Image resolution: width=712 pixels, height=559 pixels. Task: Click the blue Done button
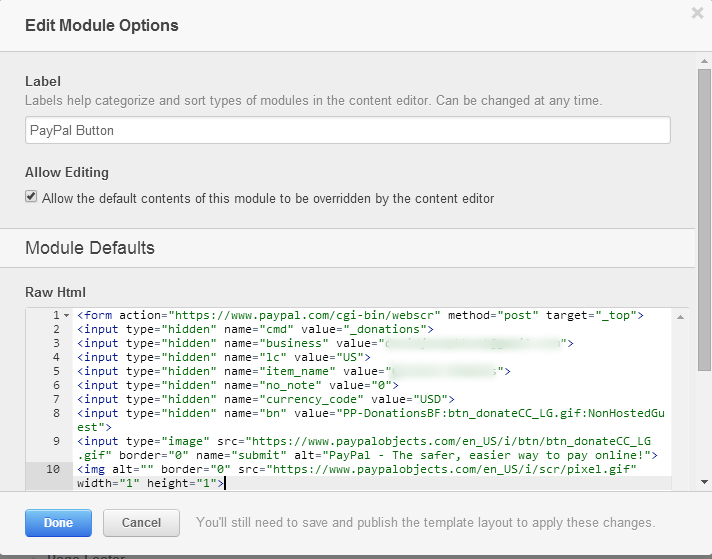coord(58,523)
